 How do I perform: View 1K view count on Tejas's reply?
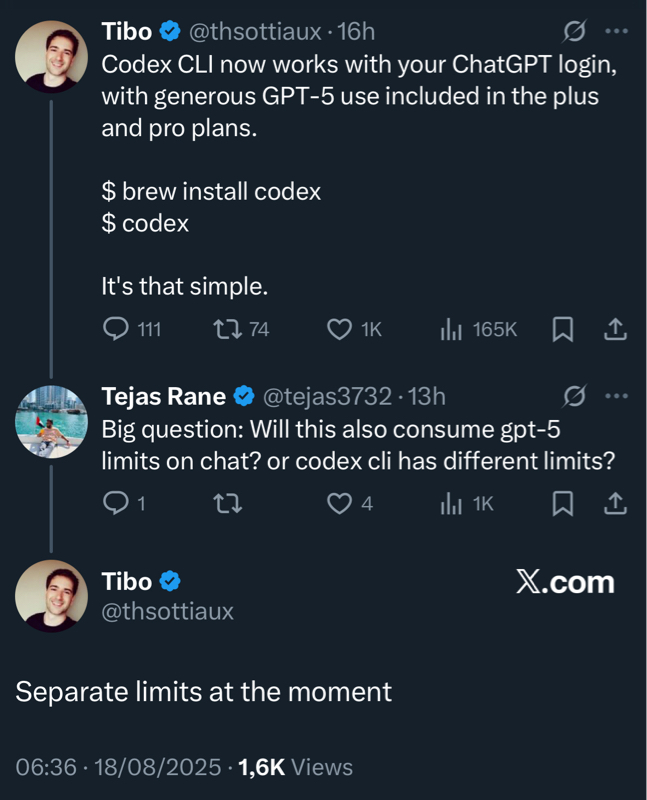tap(450, 503)
